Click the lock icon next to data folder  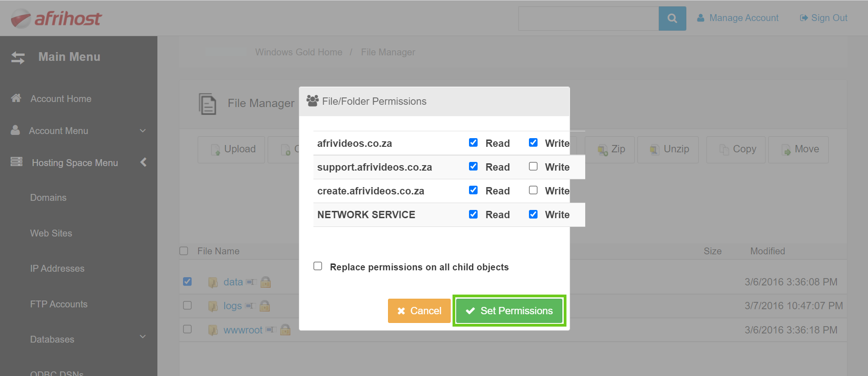point(265,282)
